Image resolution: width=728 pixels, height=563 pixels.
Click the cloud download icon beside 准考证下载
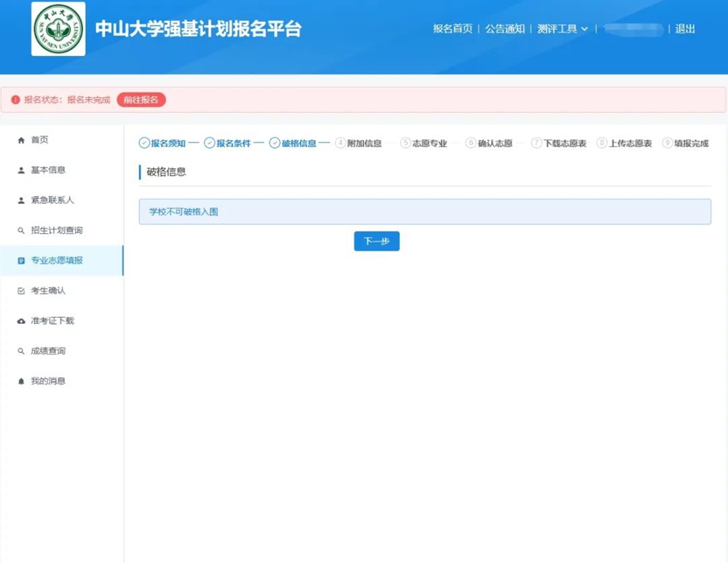point(21,321)
